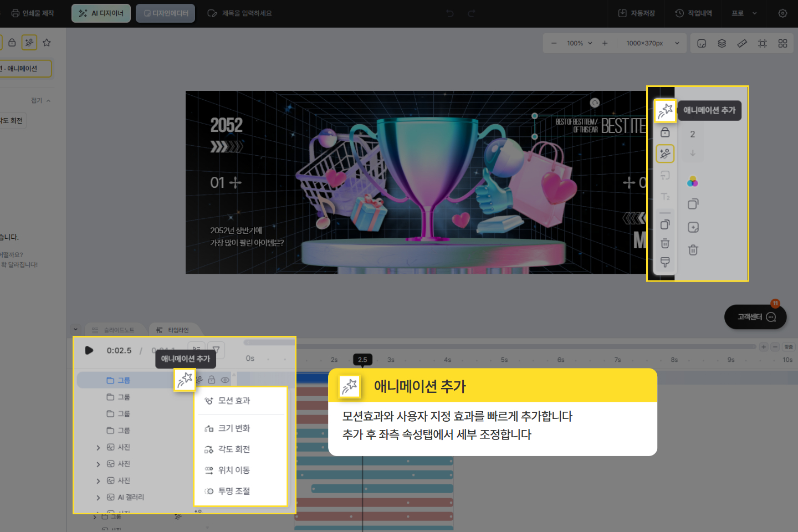Image resolution: width=798 pixels, height=532 pixels.
Task: Select 투명 조절 in the animation menu
Action: [234, 491]
